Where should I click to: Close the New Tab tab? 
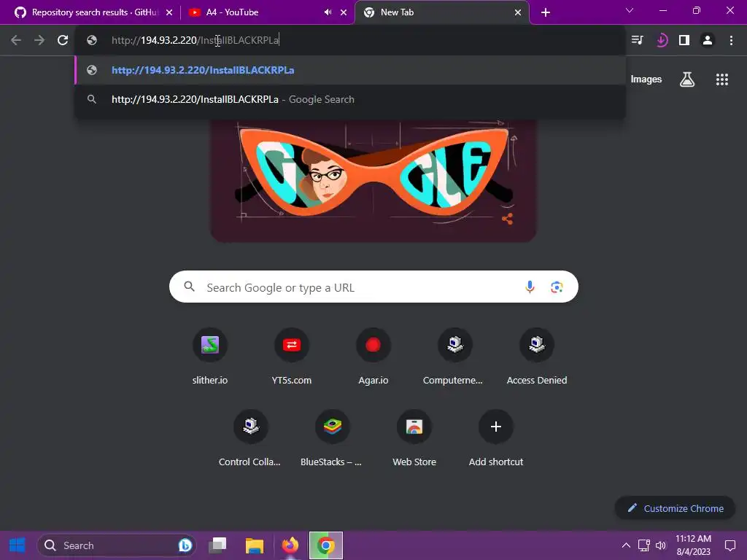518,12
